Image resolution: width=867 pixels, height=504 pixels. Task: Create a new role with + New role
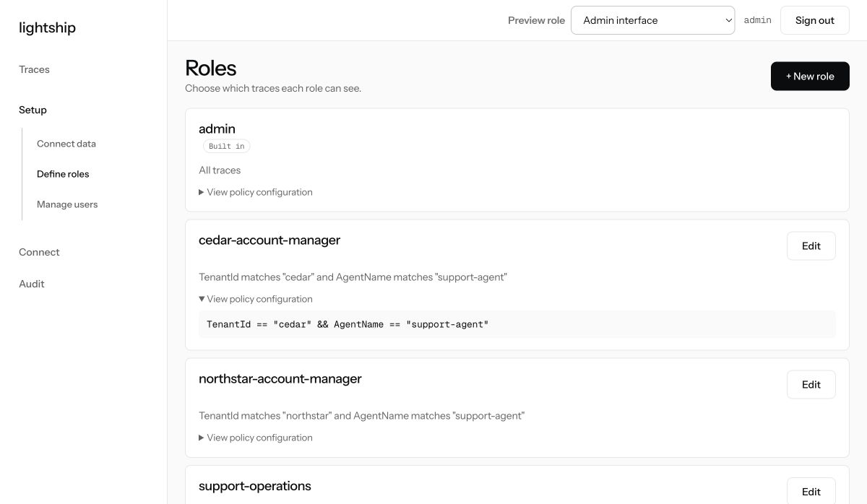[x=810, y=76]
